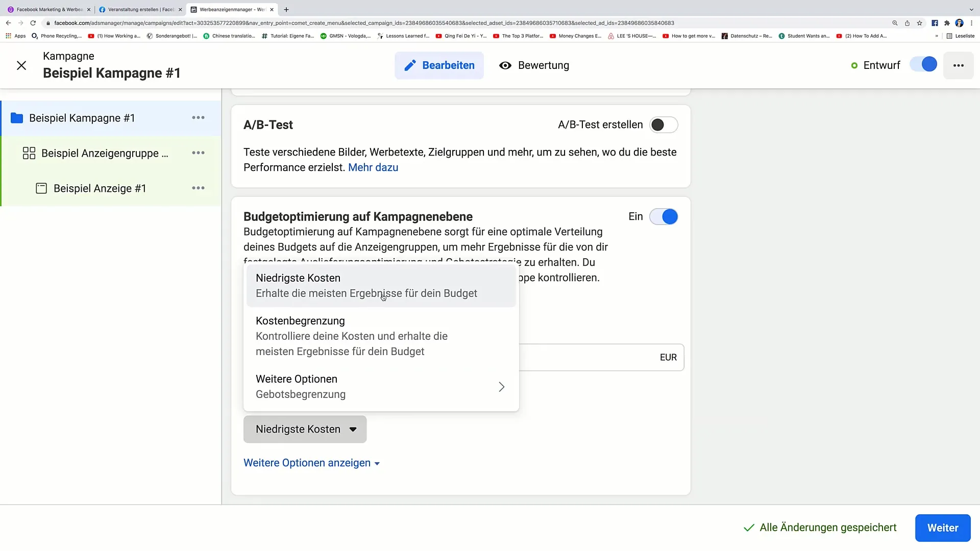980x551 pixels.
Task: Select Beispiel Kampagne #1 in sidebar
Action: [x=82, y=118]
